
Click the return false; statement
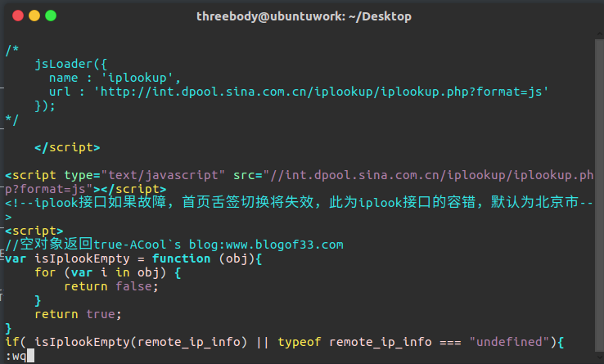tap(111, 286)
